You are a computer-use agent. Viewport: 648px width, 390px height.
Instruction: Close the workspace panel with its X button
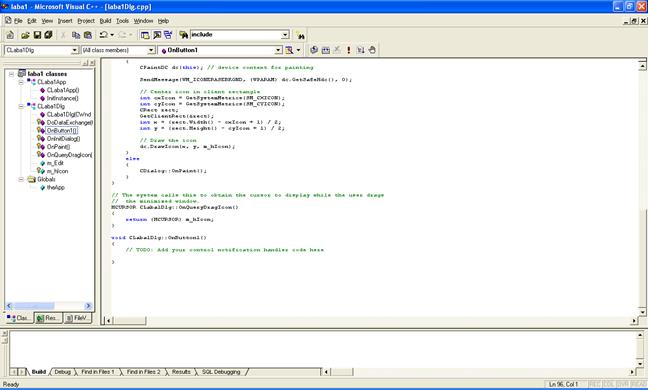point(92,63)
